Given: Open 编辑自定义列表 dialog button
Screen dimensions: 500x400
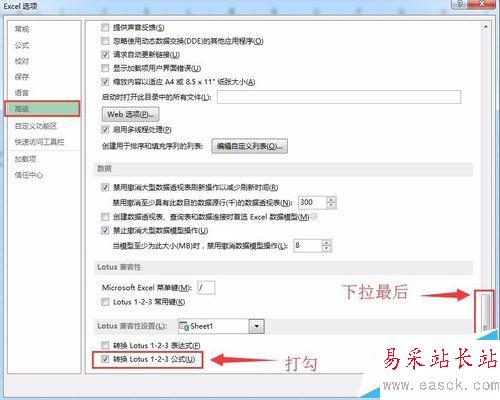Looking at the screenshot, I should (x=250, y=146).
